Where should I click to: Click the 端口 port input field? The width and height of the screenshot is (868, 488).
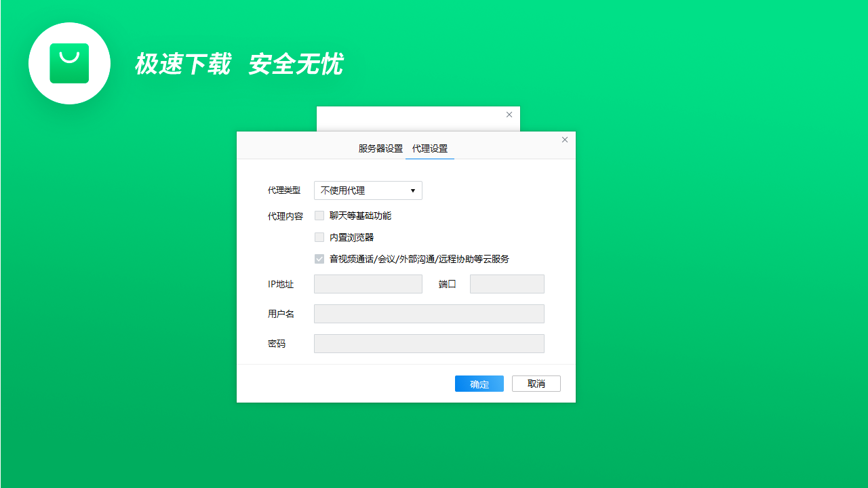tap(507, 283)
